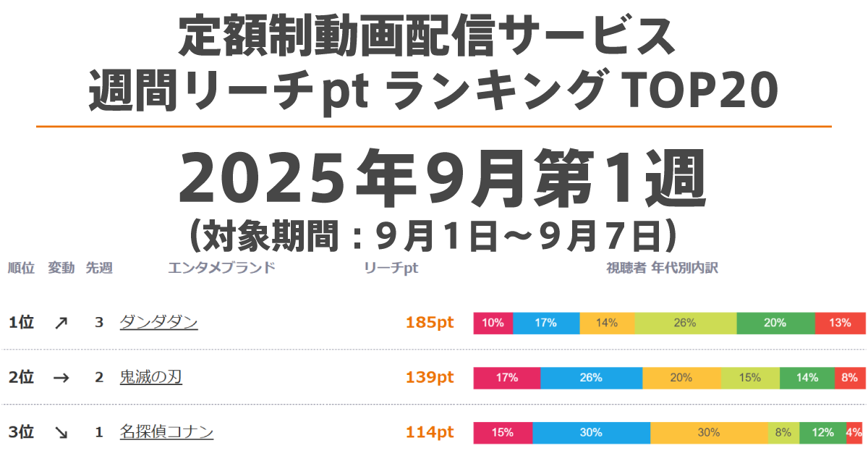Open the ダンダダン brand link
868x456 pixels.
[x=158, y=323]
